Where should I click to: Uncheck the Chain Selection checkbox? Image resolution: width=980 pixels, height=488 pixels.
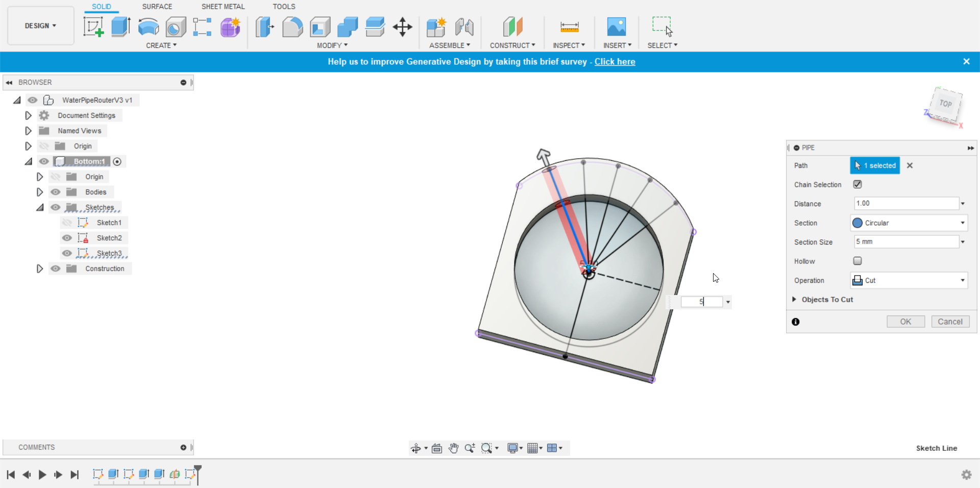click(857, 184)
